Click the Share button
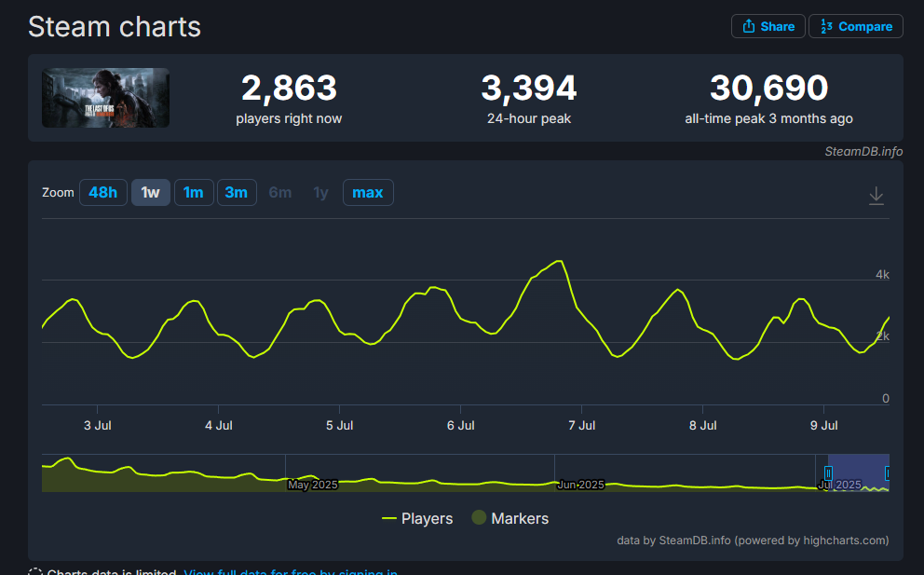Viewport: 924px width, 575px height. (x=768, y=26)
